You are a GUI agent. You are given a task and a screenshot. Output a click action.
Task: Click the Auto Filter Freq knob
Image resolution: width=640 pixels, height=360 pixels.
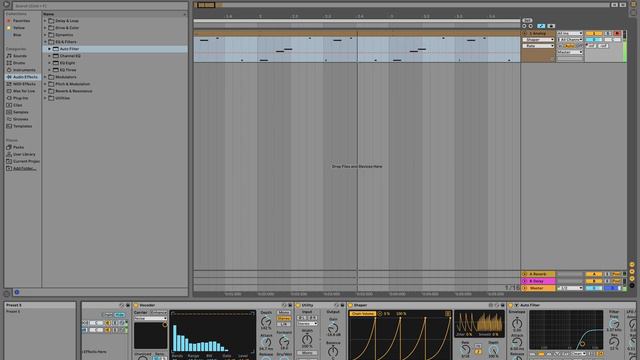click(614, 324)
